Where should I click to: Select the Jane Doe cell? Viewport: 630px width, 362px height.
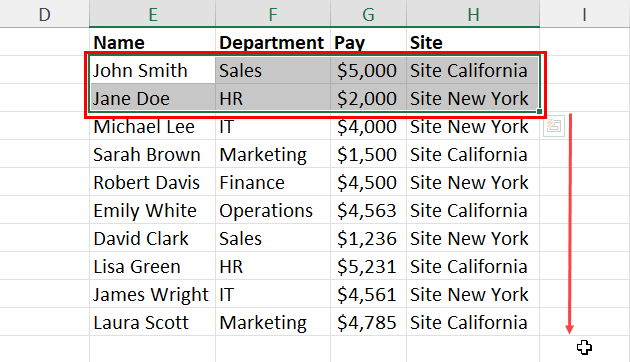click(x=152, y=98)
